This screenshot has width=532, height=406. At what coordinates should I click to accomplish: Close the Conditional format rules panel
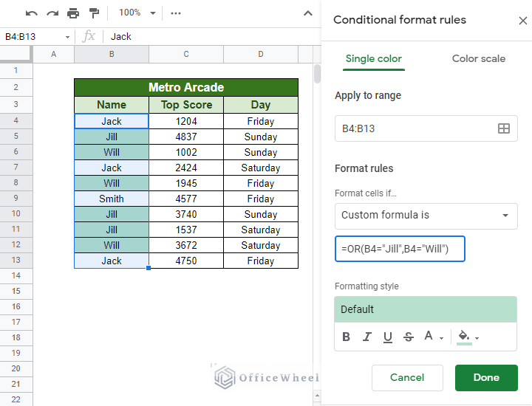522,21
